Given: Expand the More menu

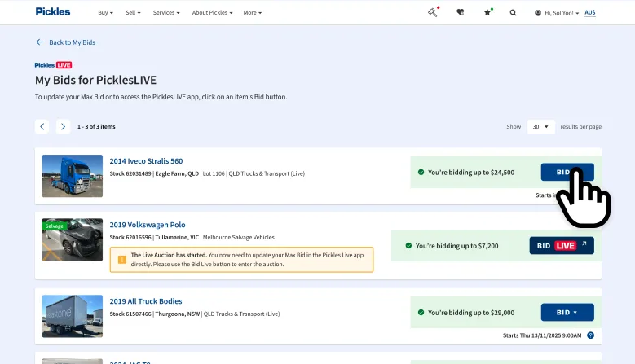Looking at the screenshot, I should coord(253,12).
